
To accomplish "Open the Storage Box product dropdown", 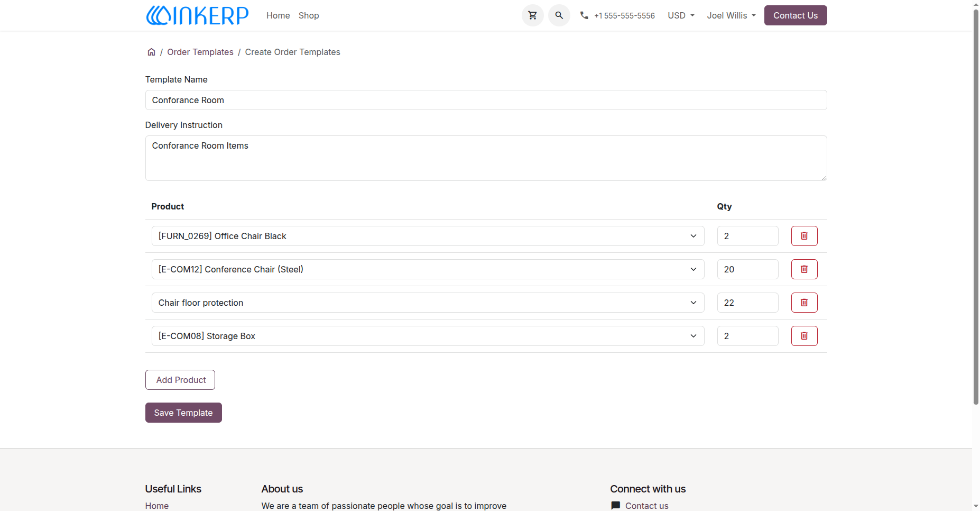I will pos(428,336).
